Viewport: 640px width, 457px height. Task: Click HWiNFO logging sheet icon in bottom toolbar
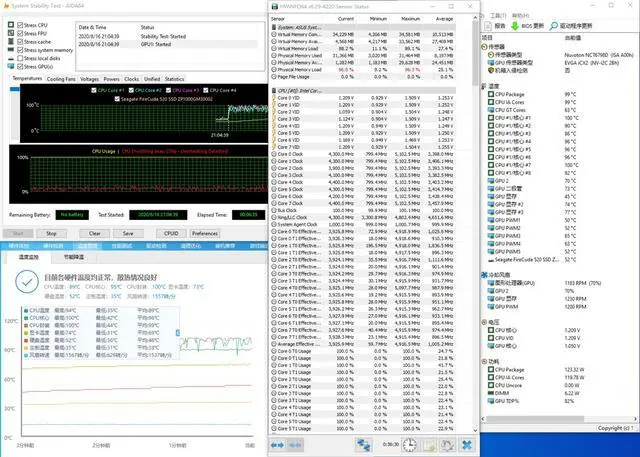[429, 444]
